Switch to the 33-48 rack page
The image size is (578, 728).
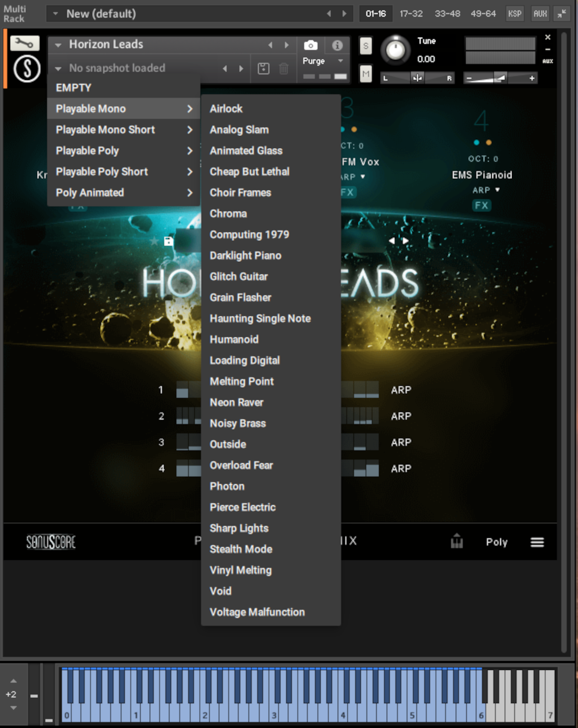click(x=447, y=13)
